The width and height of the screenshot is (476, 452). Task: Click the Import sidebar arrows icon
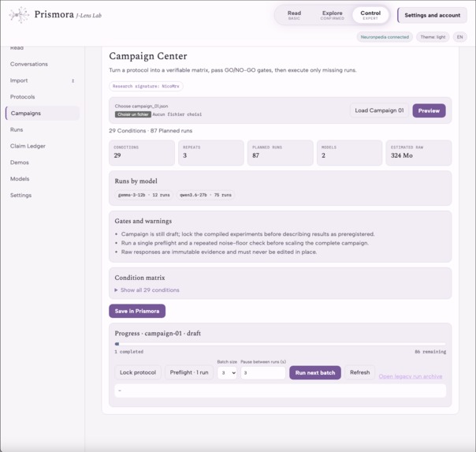click(x=73, y=80)
